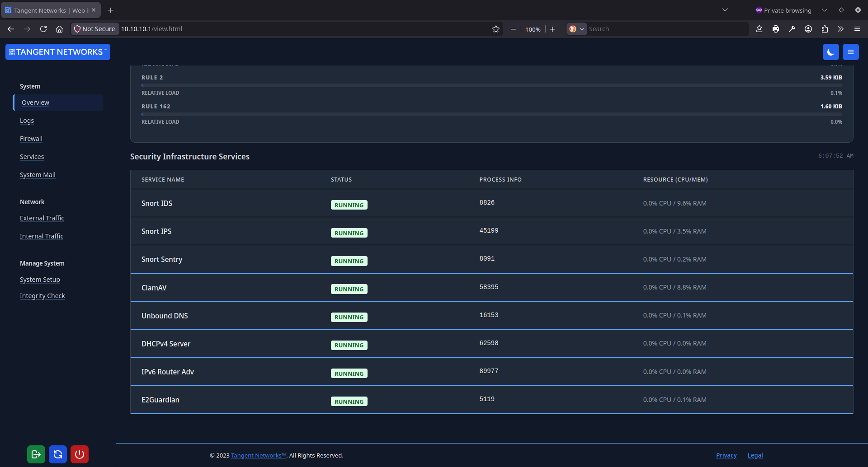The width and height of the screenshot is (868, 467).
Task: Open the Privacy footer link
Action: tap(726, 455)
